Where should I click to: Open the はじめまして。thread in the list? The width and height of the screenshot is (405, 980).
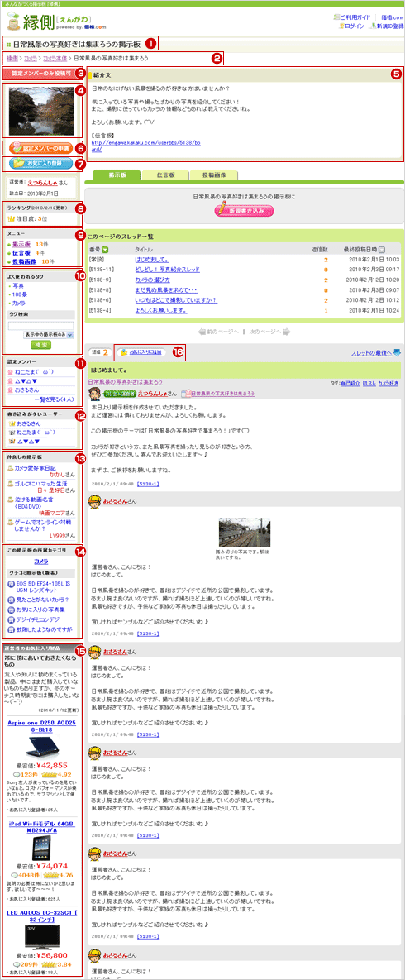click(x=153, y=259)
